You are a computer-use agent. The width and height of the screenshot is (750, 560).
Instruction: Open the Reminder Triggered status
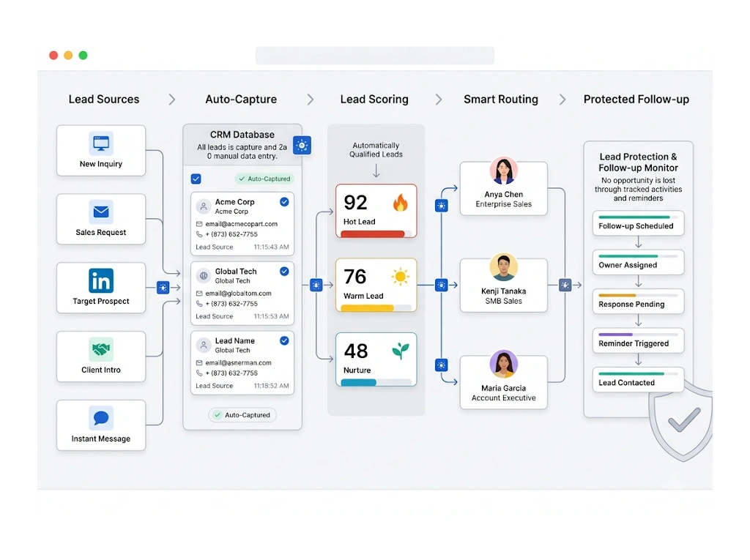638,341
